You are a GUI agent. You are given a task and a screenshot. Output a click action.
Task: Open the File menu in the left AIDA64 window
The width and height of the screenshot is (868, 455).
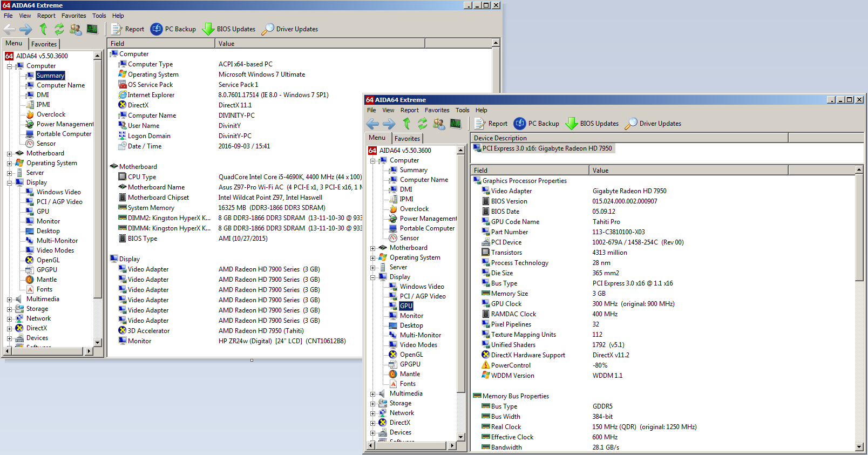(8, 16)
